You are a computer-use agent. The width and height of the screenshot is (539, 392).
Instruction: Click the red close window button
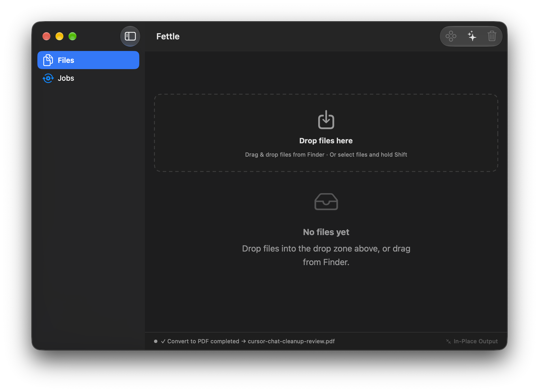click(46, 36)
